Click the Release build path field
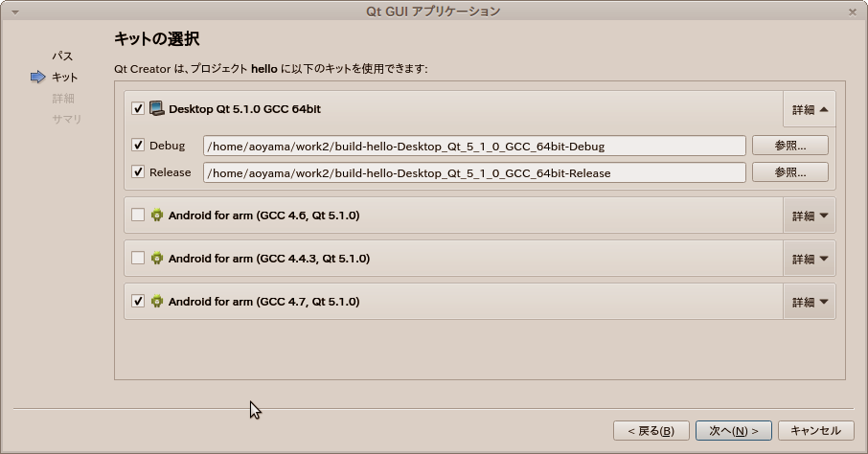 pyautogui.click(x=474, y=172)
